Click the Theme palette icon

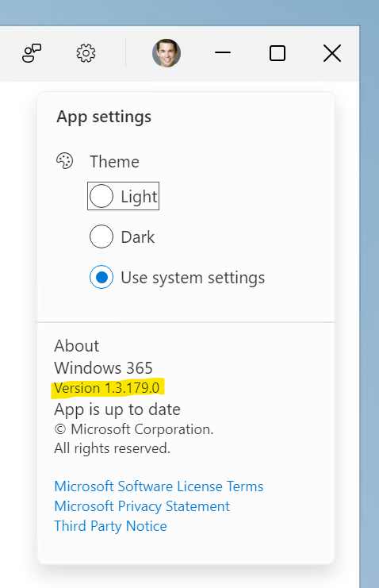click(x=64, y=161)
